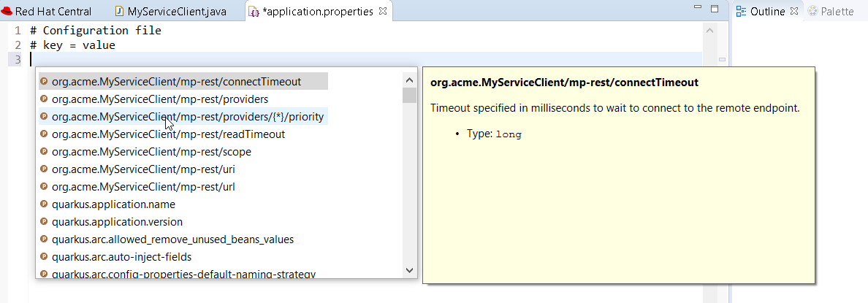Screen dimensions: 868x303
Task: Click the timeout description in documentation popup
Action: coord(615,108)
